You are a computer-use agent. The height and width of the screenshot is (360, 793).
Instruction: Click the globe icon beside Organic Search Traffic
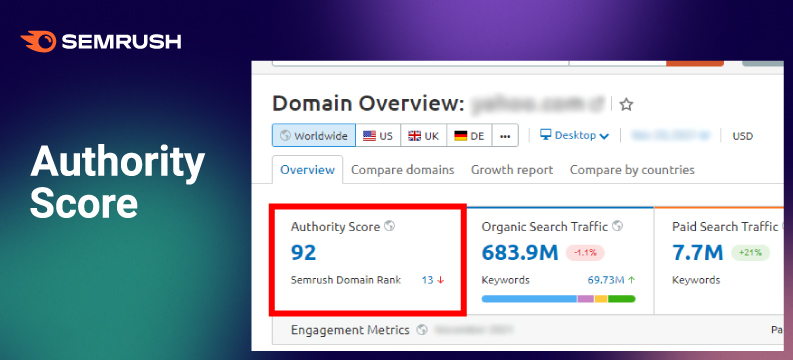tap(618, 226)
